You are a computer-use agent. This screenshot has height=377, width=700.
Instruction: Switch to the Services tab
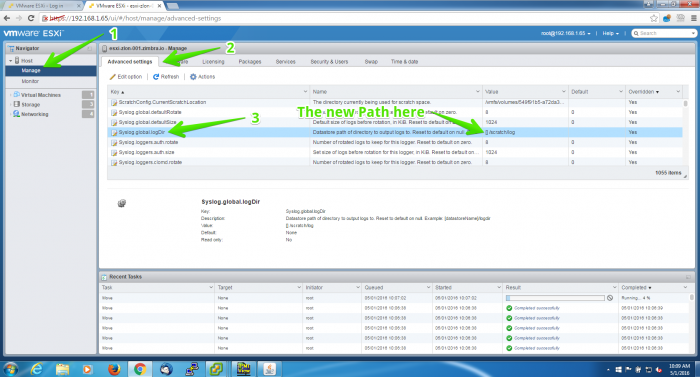click(x=285, y=62)
